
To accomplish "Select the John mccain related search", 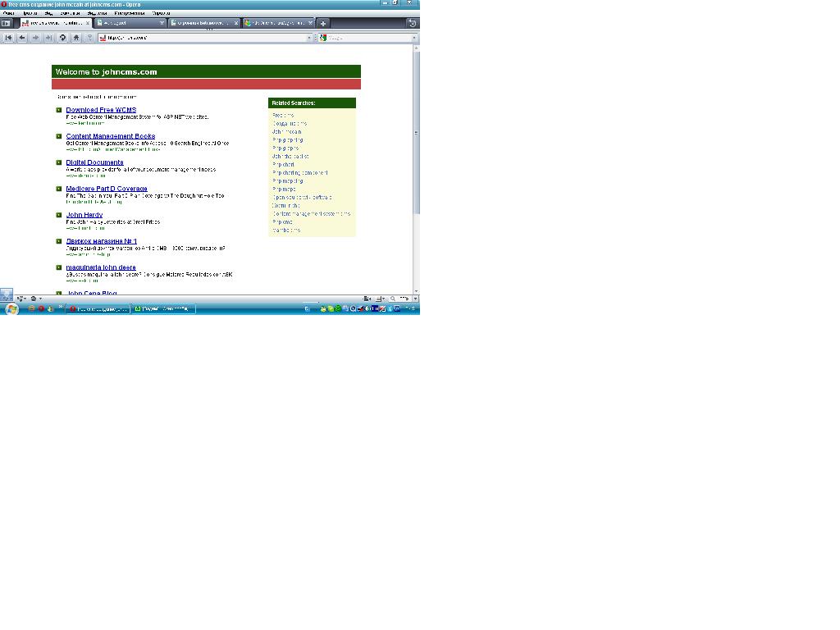I will click(286, 132).
